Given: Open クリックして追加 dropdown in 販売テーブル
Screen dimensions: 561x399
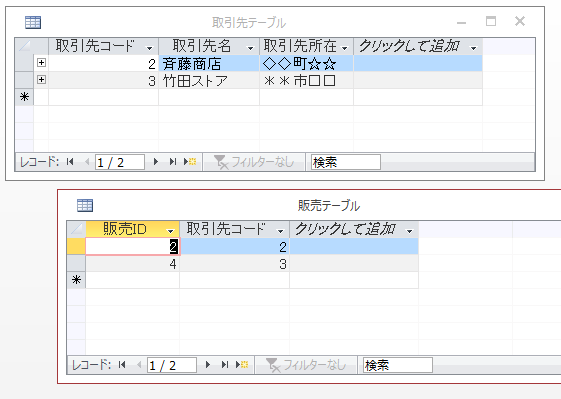Looking at the screenshot, I should click(410, 231).
